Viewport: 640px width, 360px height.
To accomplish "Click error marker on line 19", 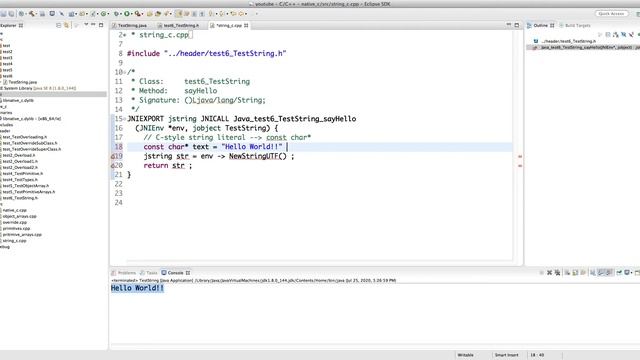I will [113, 156].
